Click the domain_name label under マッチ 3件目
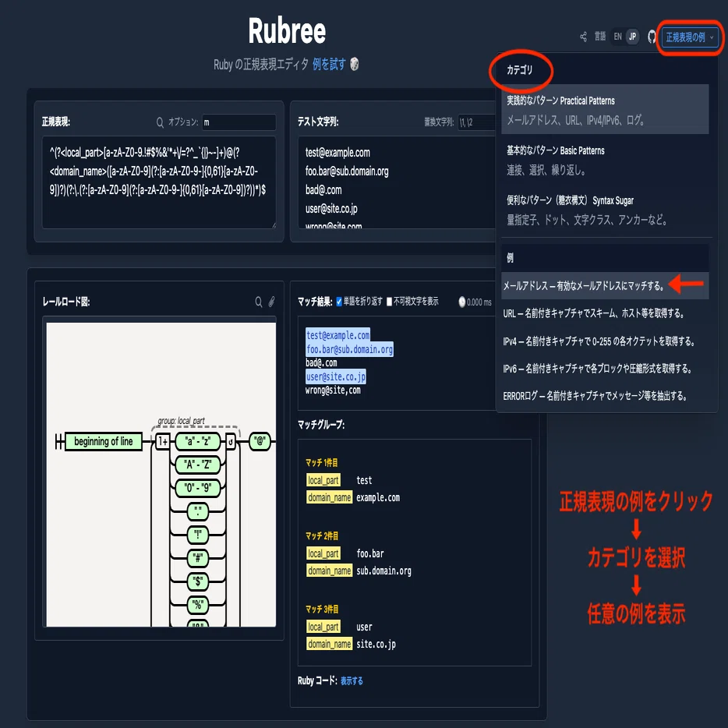The image size is (728, 728). (x=329, y=644)
